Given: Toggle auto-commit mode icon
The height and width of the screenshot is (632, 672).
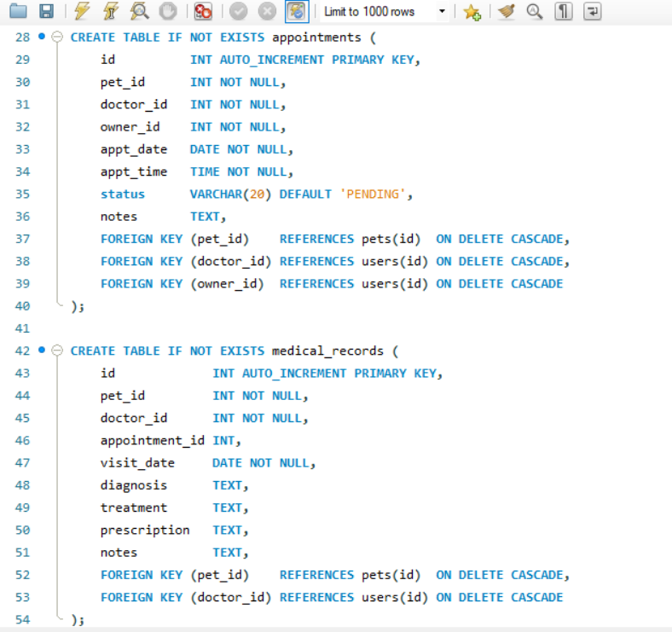Looking at the screenshot, I should coord(297,11).
